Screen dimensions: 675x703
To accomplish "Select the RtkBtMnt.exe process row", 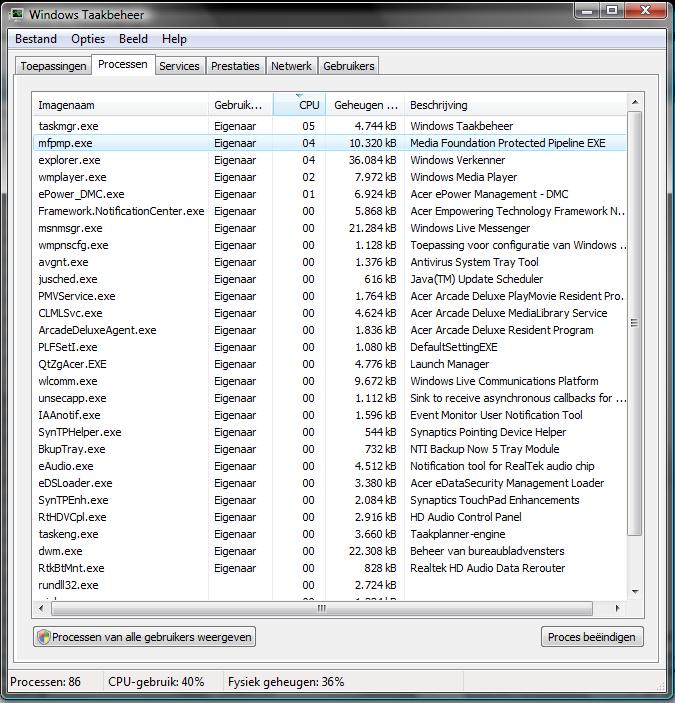I will click(329, 568).
